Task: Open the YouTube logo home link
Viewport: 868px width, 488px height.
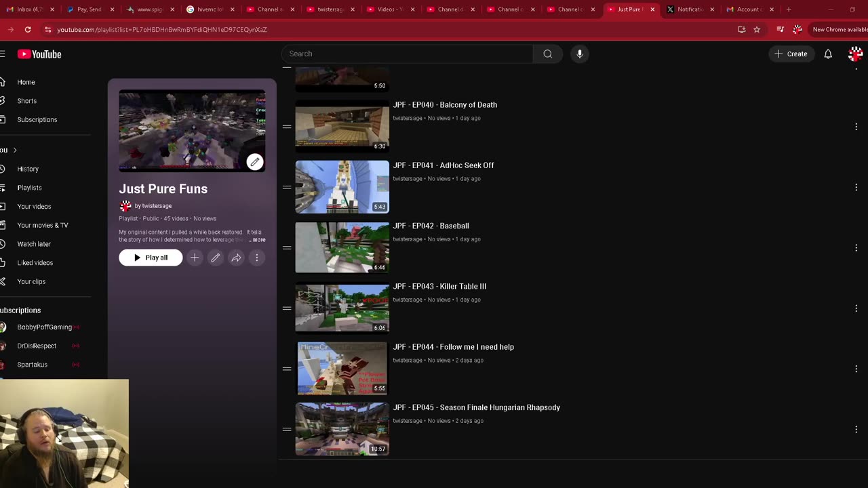Action: pos(39,54)
